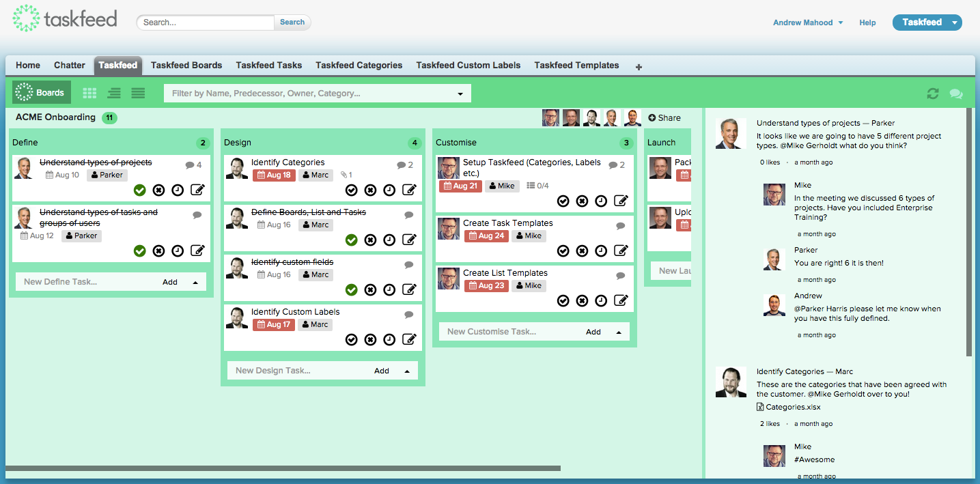
Task: Click the Taskfeed logo
Action: 65,18
